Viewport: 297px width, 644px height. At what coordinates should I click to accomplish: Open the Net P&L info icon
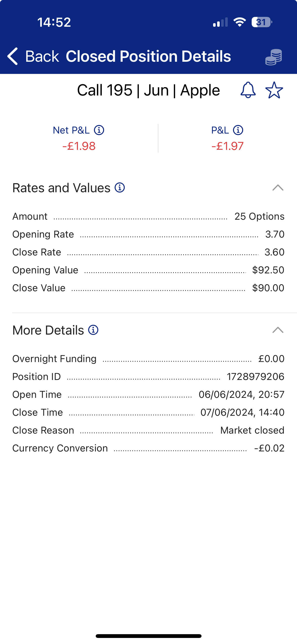(99, 130)
